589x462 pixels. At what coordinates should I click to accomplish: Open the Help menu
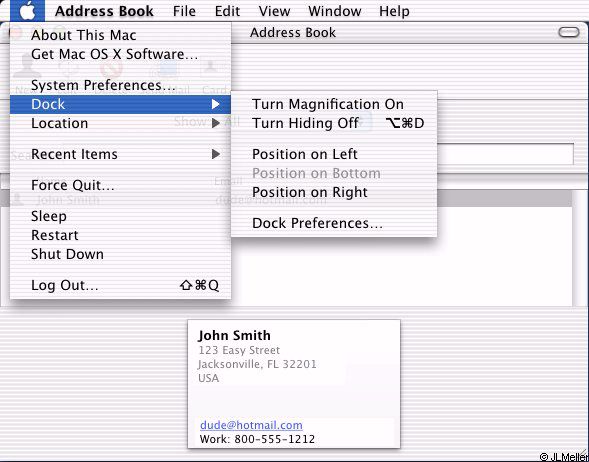tap(394, 11)
